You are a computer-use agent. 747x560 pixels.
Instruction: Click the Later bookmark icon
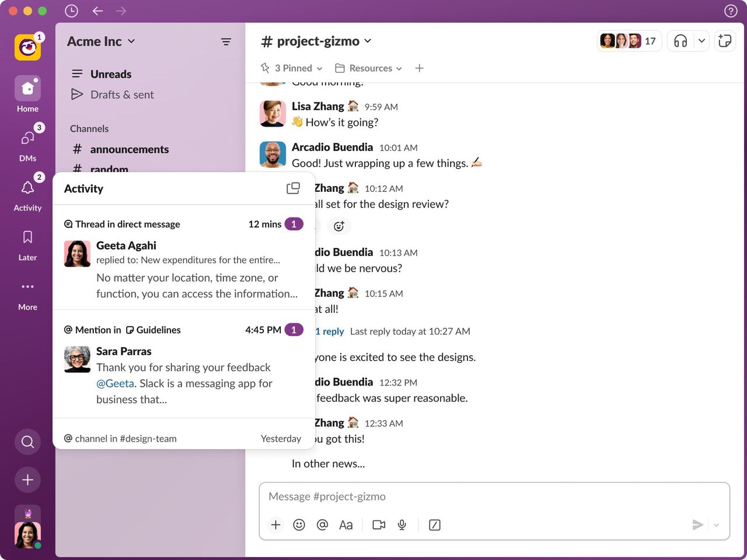pos(27,237)
